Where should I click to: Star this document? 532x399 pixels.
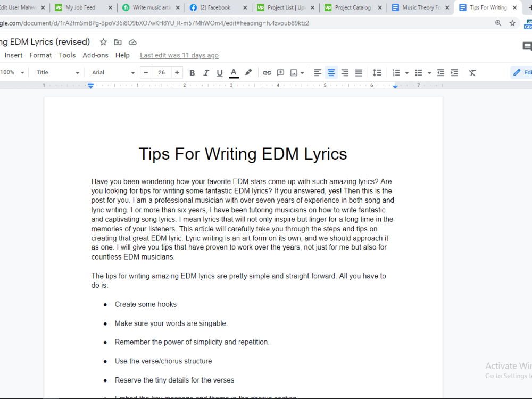click(x=103, y=42)
